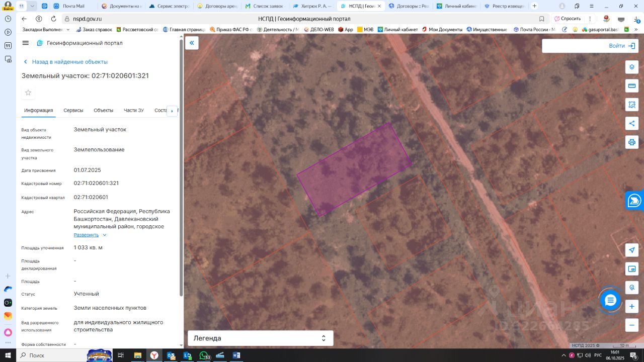This screenshot has width=644, height=362.
Task: Open the picture overview map tool
Action: 632,269
